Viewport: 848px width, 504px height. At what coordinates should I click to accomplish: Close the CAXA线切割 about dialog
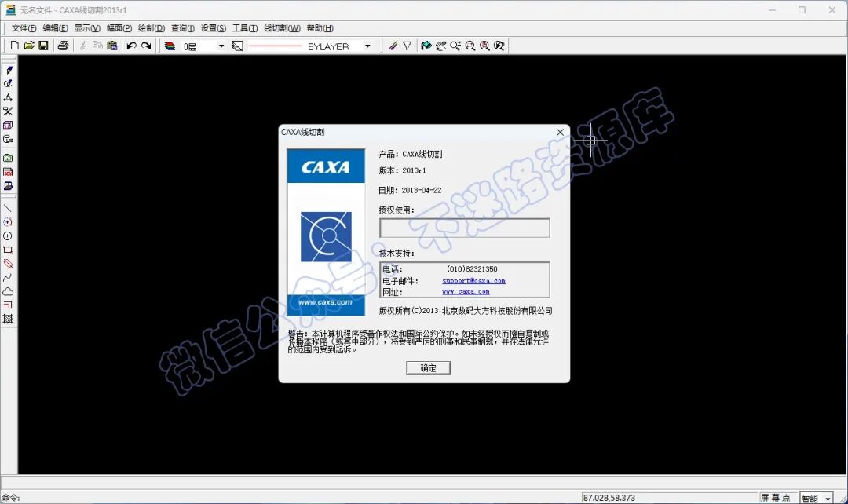[x=561, y=132]
